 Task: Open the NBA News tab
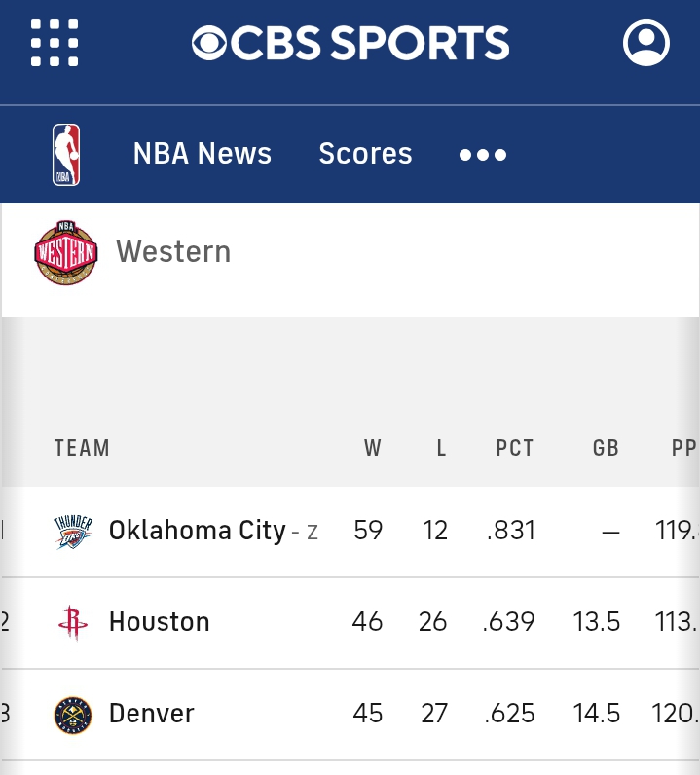tap(203, 153)
